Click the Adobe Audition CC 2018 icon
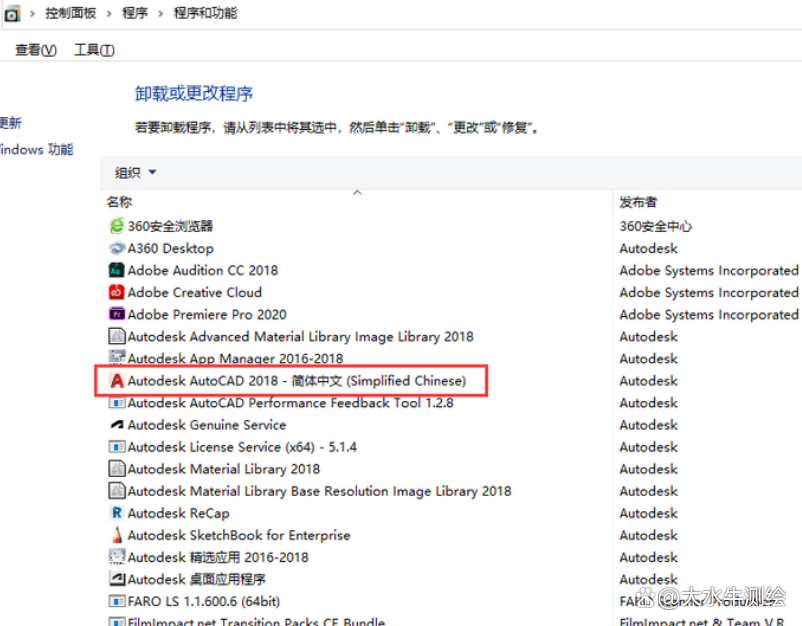The height and width of the screenshot is (626, 802). pyautogui.click(x=117, y=270)
